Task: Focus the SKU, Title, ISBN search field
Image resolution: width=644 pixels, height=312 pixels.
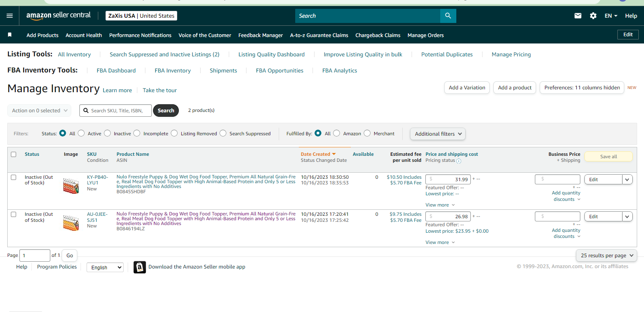Action: (x=116, y=111)
